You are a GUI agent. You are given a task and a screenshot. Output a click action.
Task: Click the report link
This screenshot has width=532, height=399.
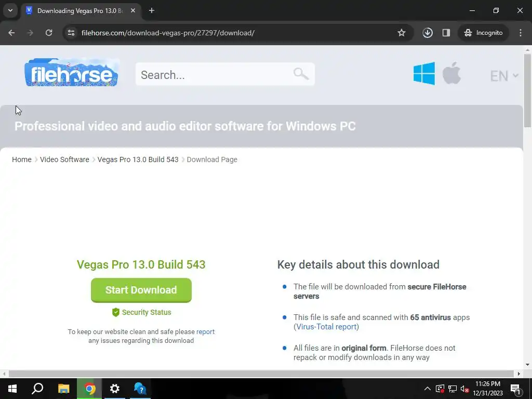pyautogui.click(x=205, y=331)
